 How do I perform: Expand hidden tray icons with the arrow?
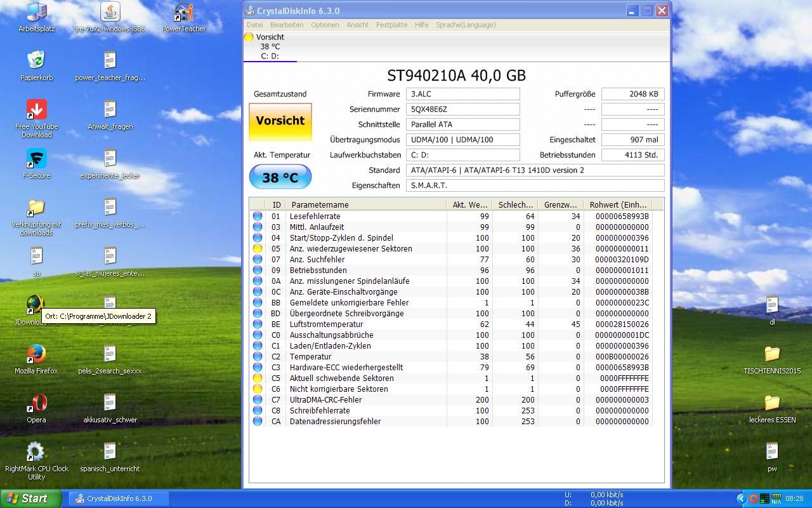tap(741, 498)
